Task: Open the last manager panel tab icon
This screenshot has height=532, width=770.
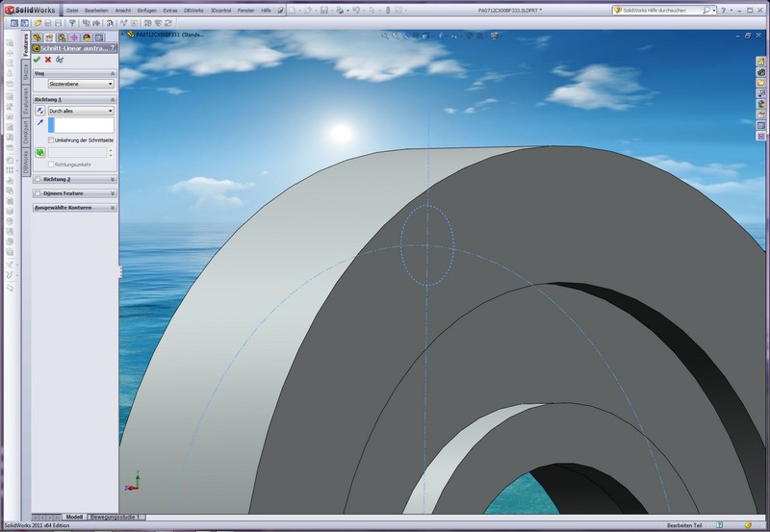Action: (x=99, y=38)
